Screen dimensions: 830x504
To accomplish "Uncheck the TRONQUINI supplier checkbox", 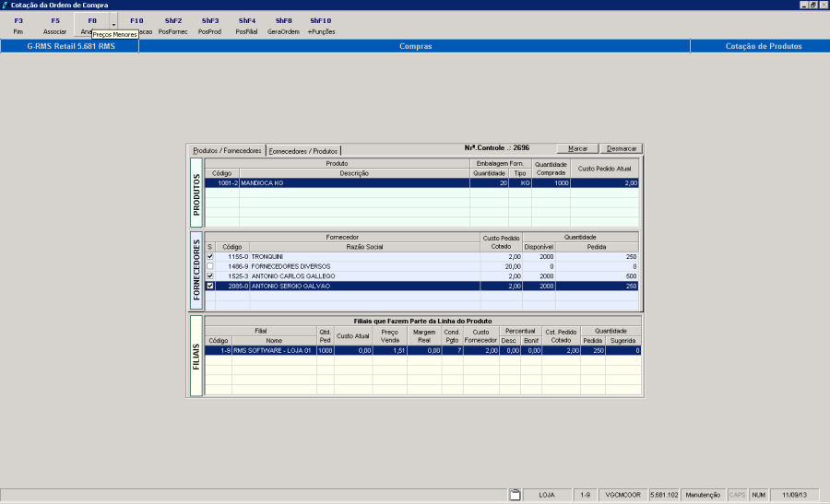I will pyautogui.click(x=210, y=256).
